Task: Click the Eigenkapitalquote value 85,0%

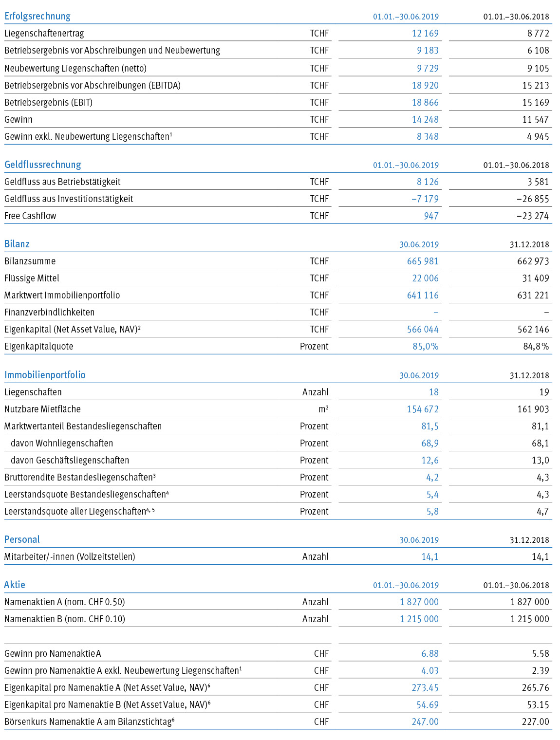Action: pyautogui.click(x=426, y=346)
